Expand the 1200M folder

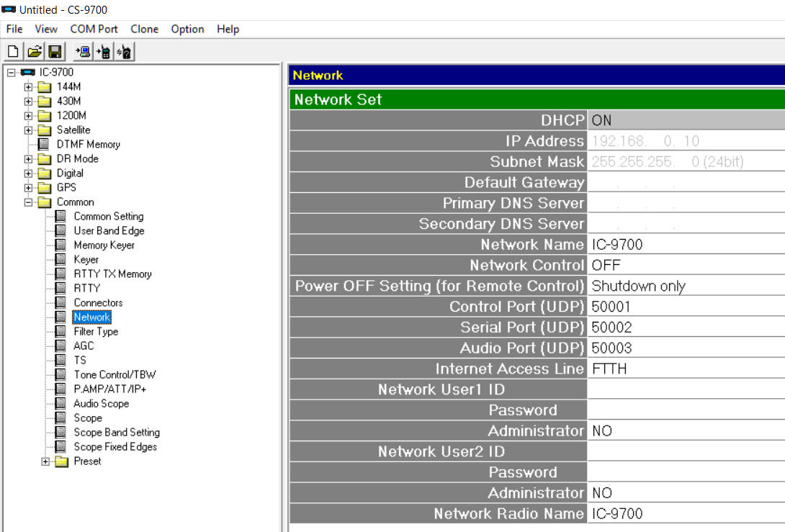[x=28, y=116]
